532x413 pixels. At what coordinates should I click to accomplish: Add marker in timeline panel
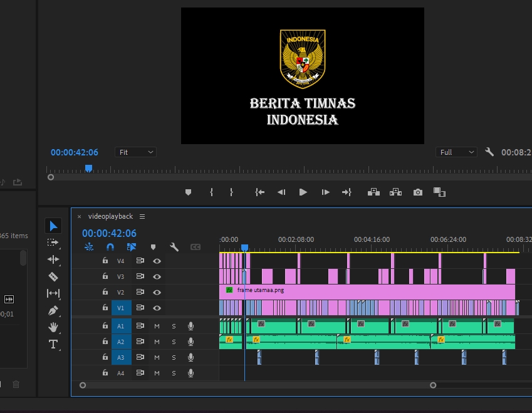(x=153, y=247)
